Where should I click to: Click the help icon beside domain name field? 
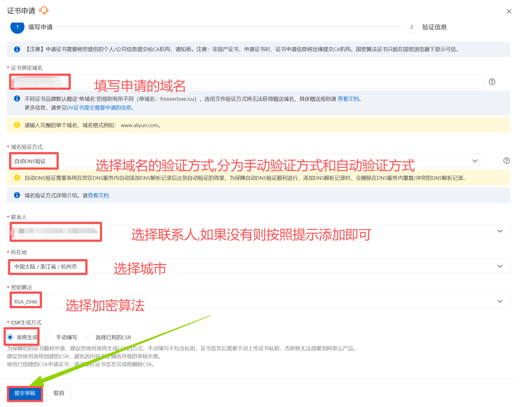click(x=492, y=82)
